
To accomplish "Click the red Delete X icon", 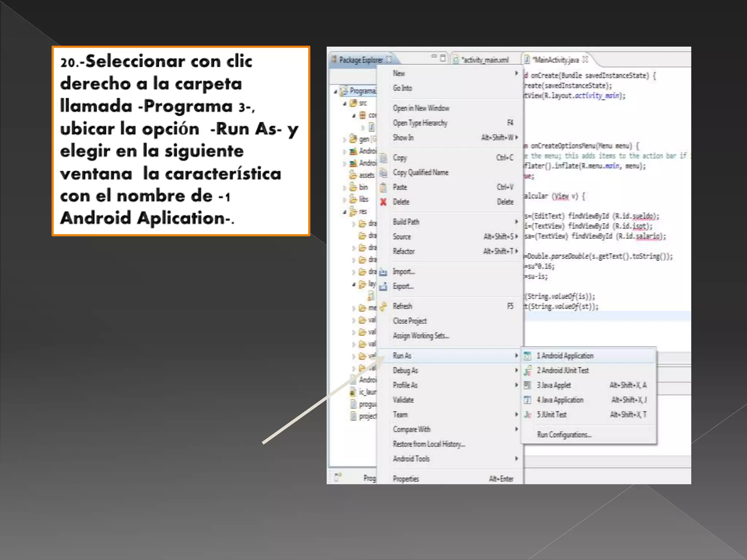I will tap(383, 202).
